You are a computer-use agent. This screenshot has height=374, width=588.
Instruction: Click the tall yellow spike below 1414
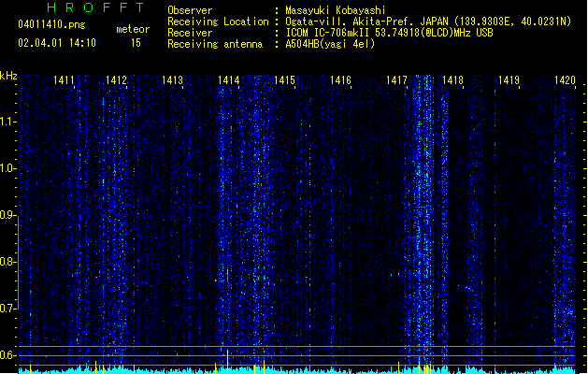tap(227, 361)
